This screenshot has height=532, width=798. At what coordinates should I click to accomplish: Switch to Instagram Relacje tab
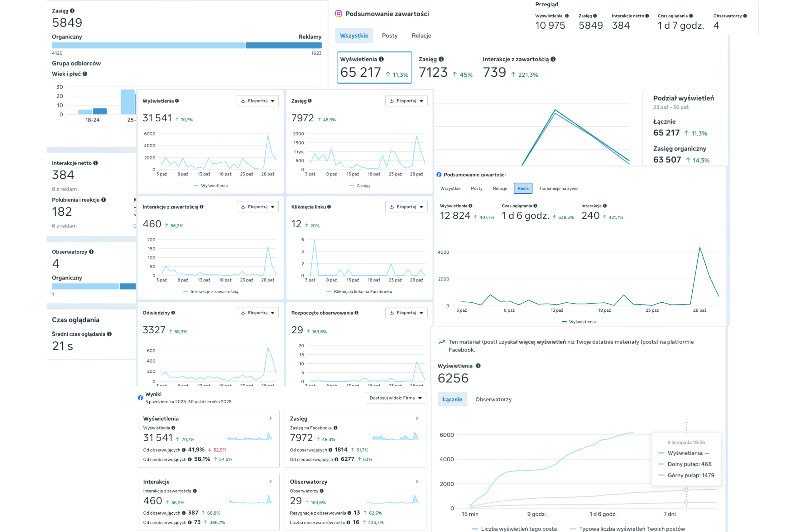[421, 36]
